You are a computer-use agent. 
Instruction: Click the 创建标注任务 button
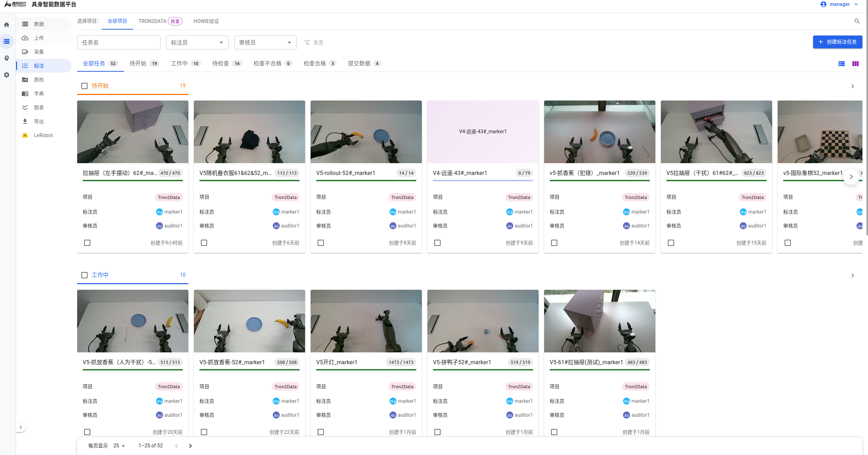[837, 42]
